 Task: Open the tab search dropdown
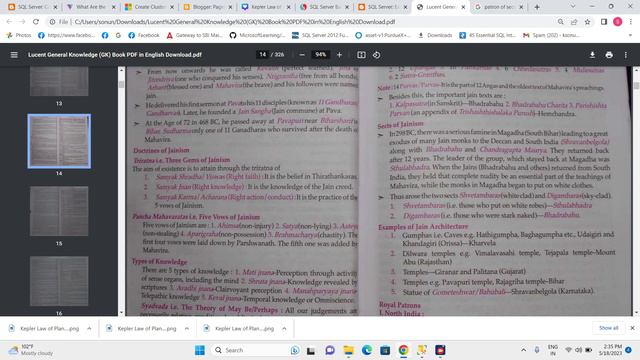(x=573, y=7)
